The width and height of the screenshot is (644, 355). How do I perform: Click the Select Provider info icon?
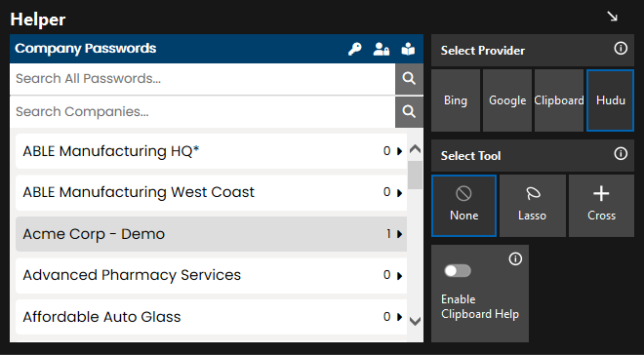click(x=621, y=49)
